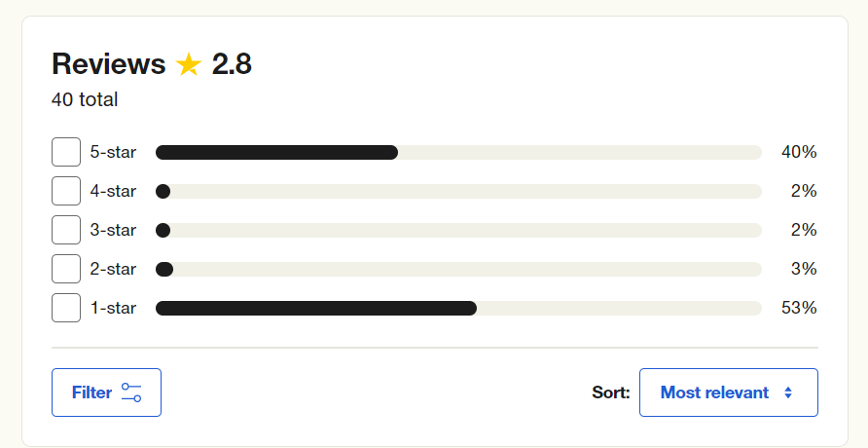This screenshot has width=868, height=448.
Task: Select the 1-star label text
Action: 113,308
